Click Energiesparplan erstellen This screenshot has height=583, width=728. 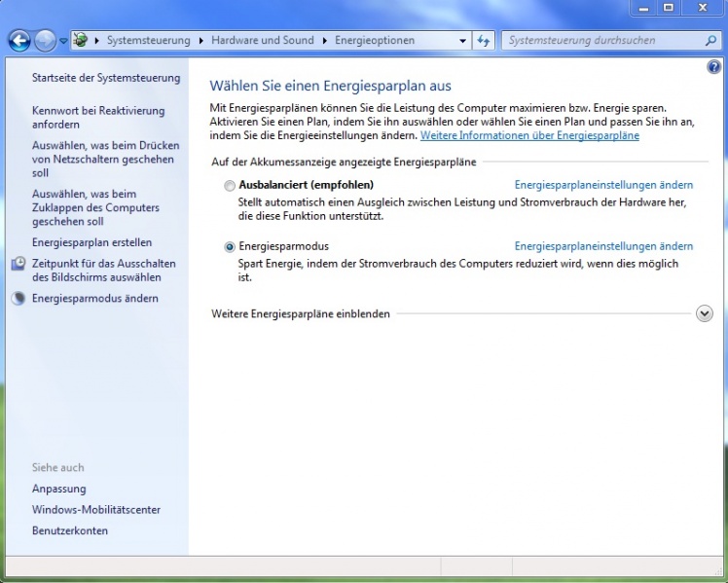click(91, 242)
